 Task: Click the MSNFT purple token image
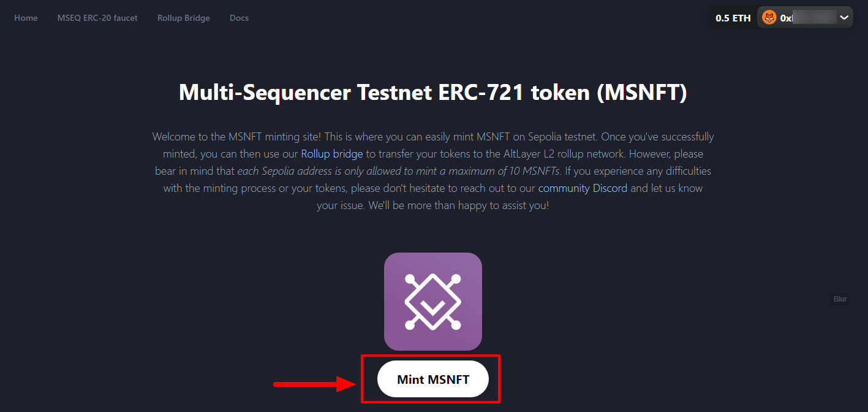[x=433, y=302]
